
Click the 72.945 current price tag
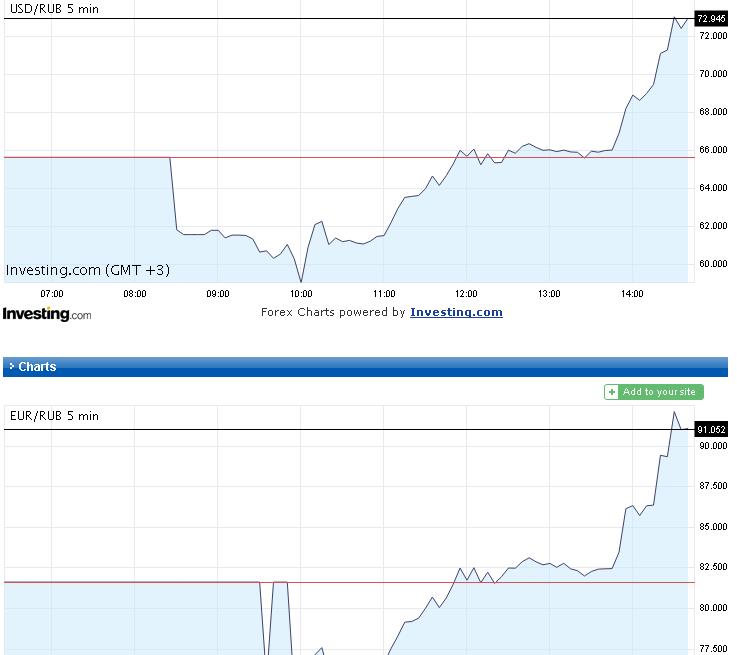point(711,19)
